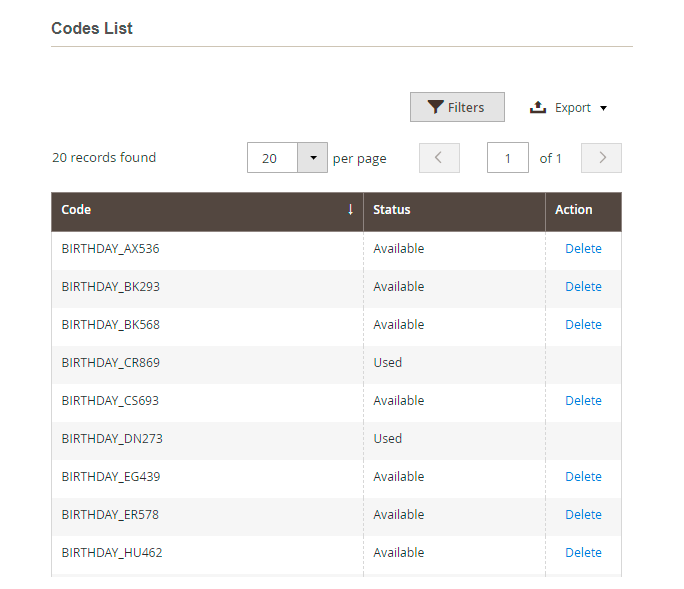The width and height of the screenshot is (684, 589).
Task: Delete code BIRTHDAY_BK568
Action: 583,325
